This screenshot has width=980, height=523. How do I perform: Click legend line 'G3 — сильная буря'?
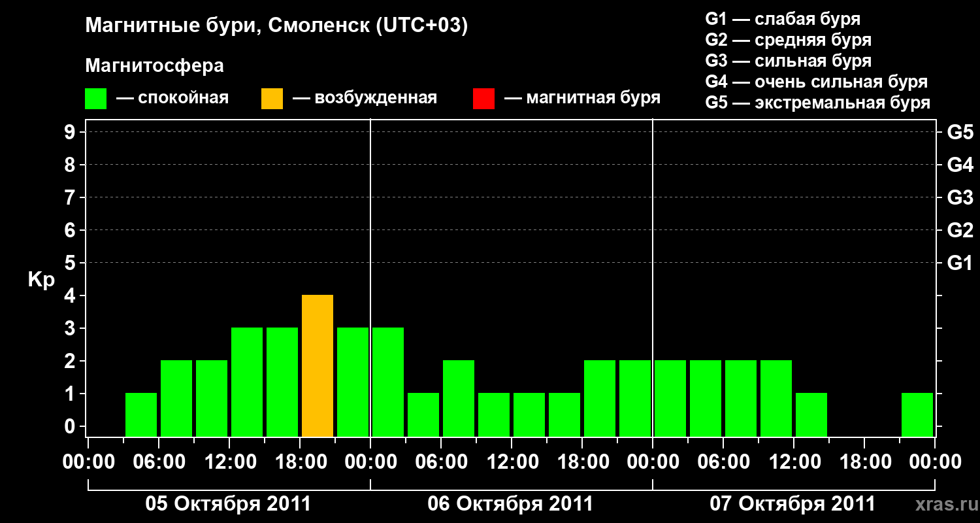[x=788, y=61]
